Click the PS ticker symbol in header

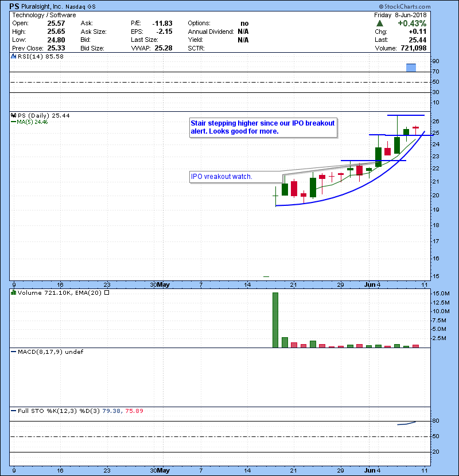[14, 6]
